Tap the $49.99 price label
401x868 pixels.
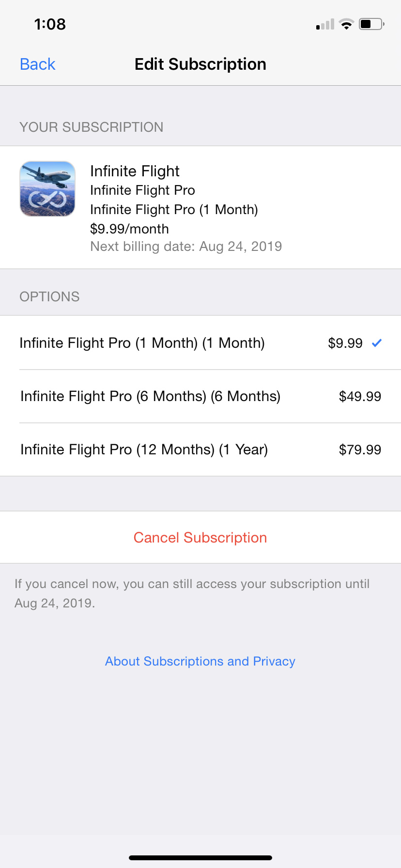[x=360, y=397]
